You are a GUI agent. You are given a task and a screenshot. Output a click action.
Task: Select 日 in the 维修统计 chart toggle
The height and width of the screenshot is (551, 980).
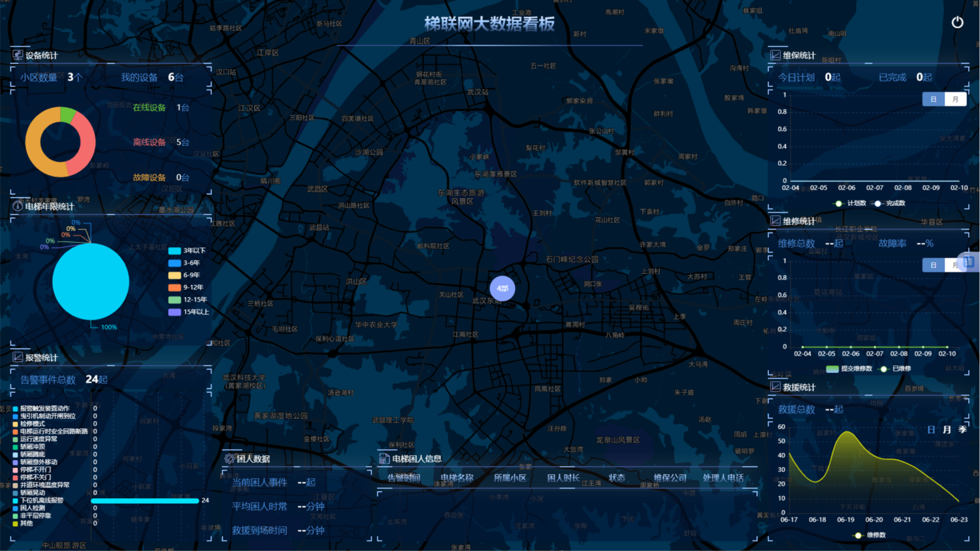tap(934, 265)
